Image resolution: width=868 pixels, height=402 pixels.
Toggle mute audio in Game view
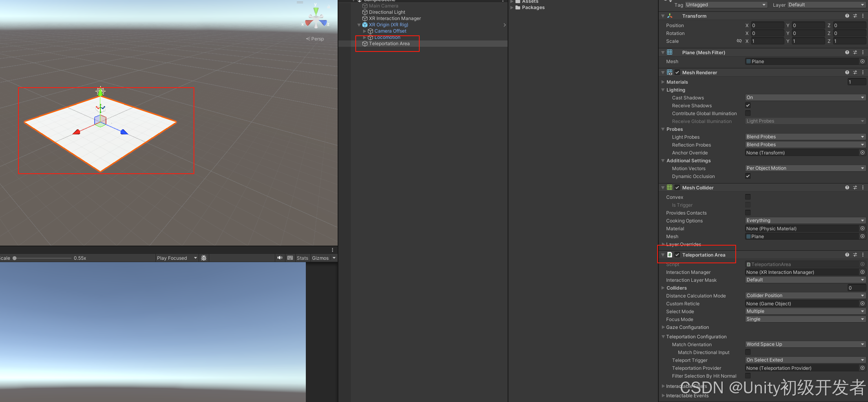(x=280, y=258)
